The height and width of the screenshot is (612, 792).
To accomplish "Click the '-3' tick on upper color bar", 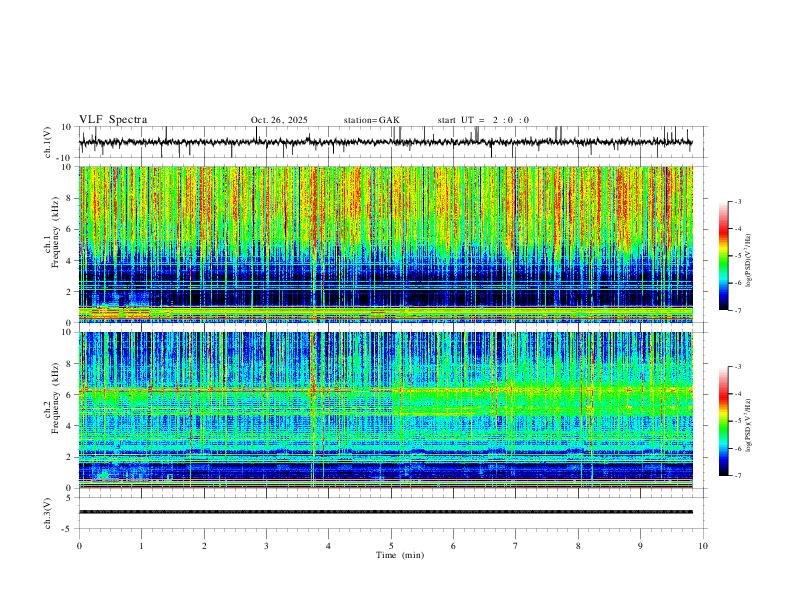I will [x=737, y=201].
